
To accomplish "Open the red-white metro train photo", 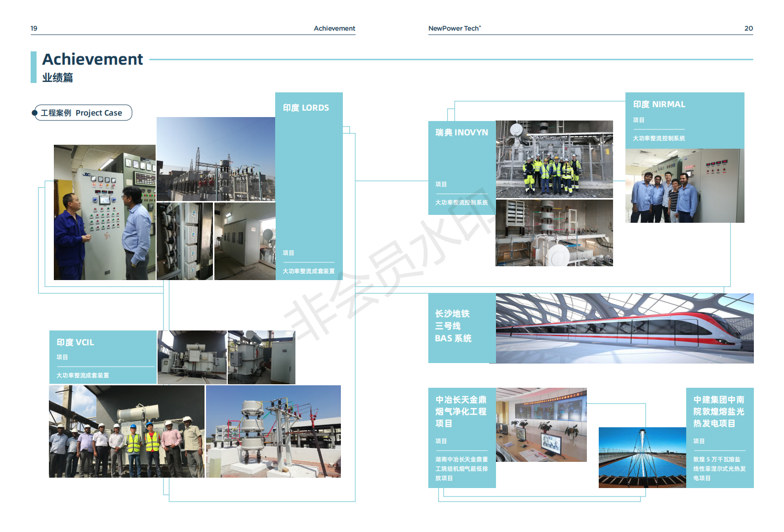I will tap(625, 328).
